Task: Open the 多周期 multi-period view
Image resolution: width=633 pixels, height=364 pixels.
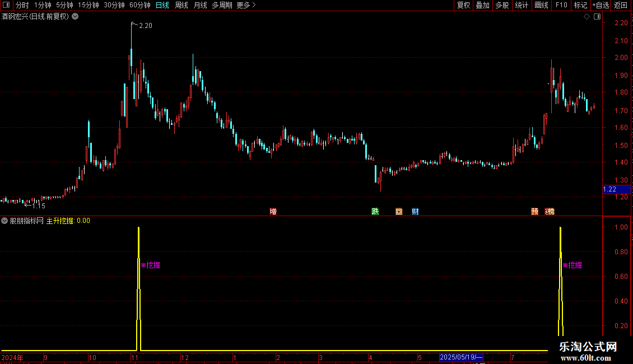Action: point(222,5)
